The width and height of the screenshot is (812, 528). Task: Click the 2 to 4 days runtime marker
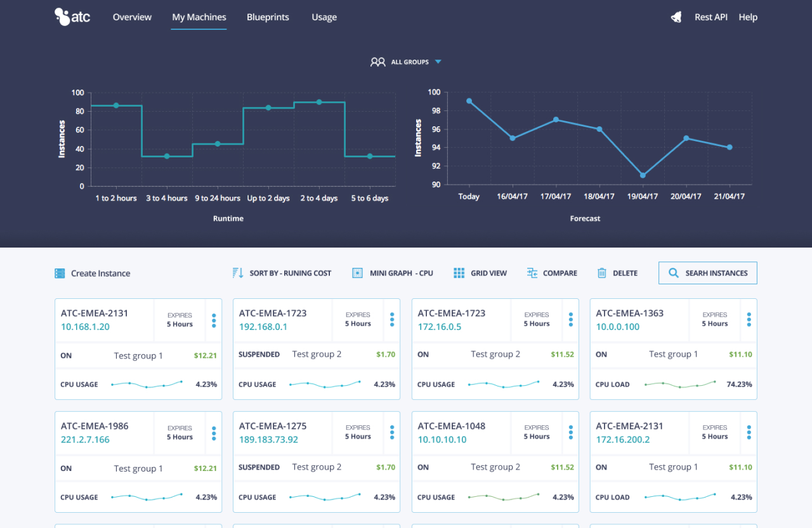pos(319,102)
